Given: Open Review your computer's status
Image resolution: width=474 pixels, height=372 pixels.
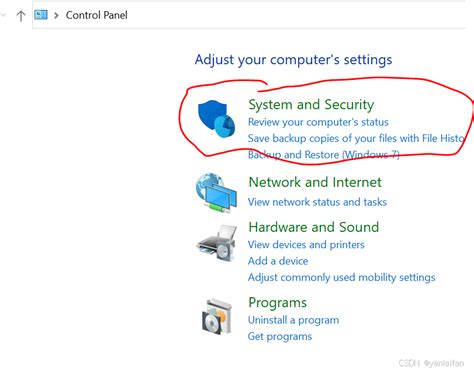Looking at the screenshot, I should pyautogui.click(x=318, y=122).
